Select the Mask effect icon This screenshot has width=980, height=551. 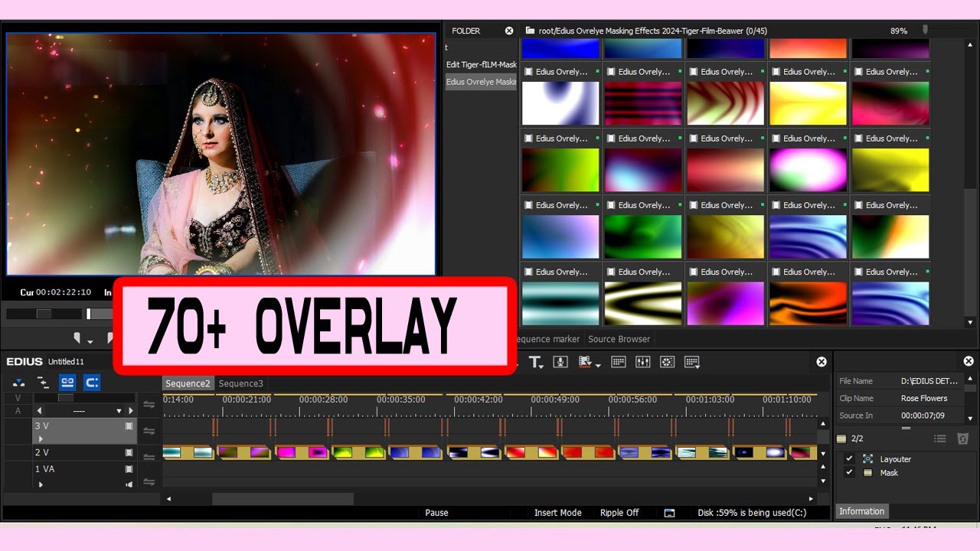pyautogui.click(x=867, y=472)
